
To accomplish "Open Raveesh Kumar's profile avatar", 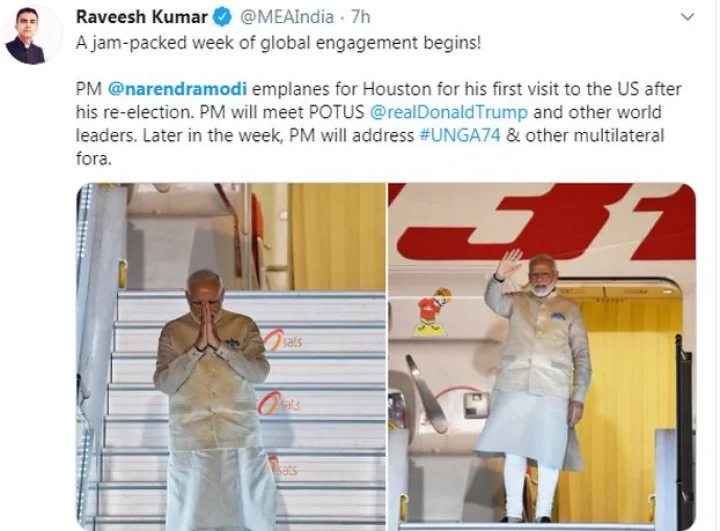I will pyautogui.click(x=32, y=35).
